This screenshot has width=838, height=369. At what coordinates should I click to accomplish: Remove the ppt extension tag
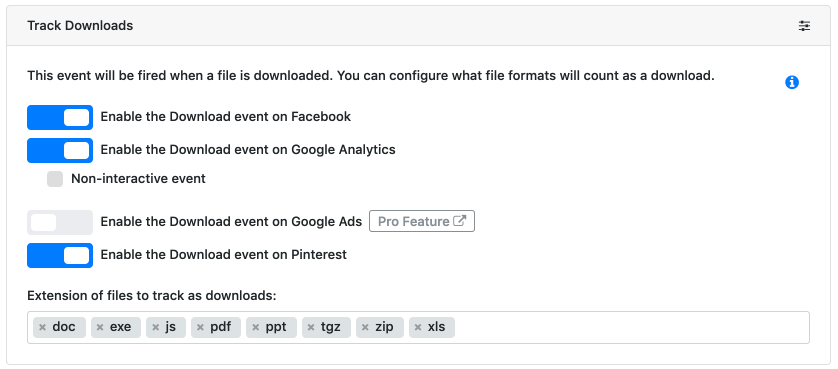pyautogui.click(x=255, y=327)
